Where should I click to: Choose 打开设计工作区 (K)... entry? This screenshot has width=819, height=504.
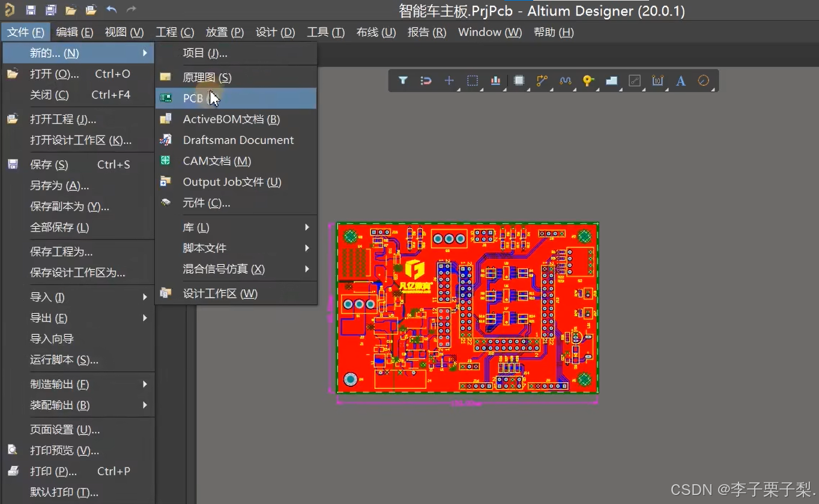79,140
